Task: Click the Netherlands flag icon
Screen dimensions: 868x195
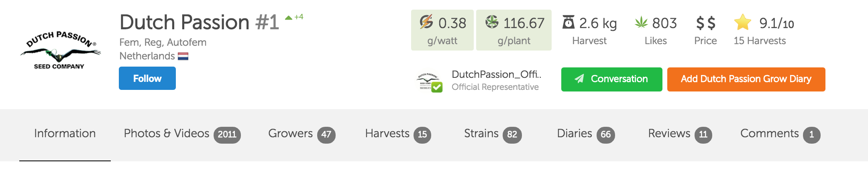Action: pyautogui.click(x=183, y=56)
